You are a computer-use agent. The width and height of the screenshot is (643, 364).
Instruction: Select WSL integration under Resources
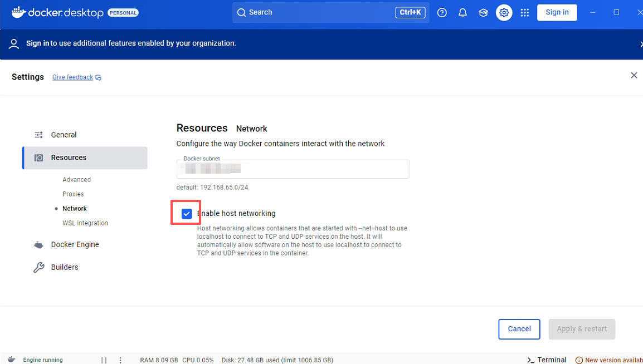coord(85,223)
